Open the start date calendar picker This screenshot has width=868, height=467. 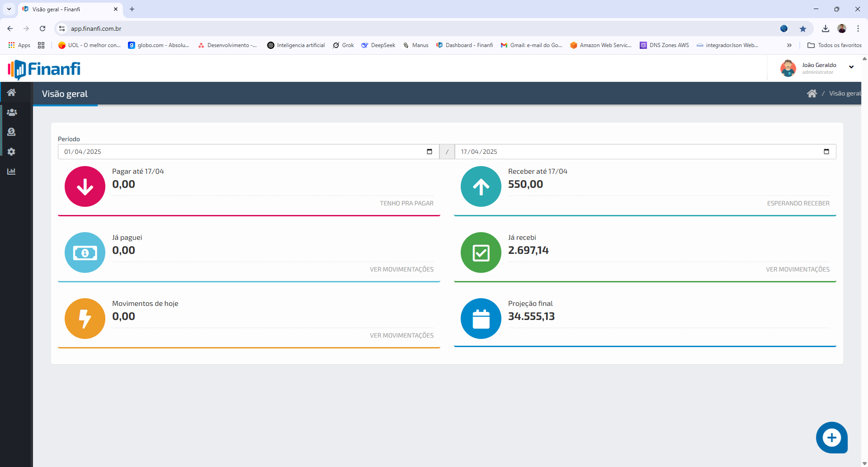(429, 151)
